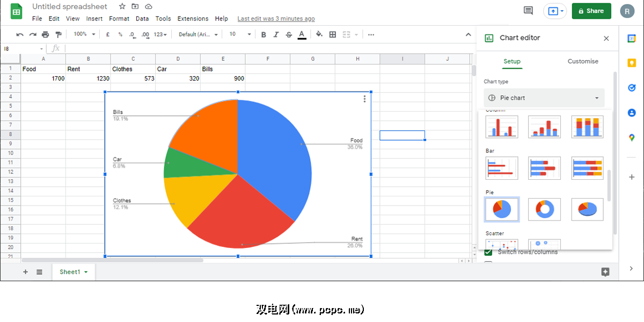Click the green Share button
644x322 pixels.
(591, 11)
